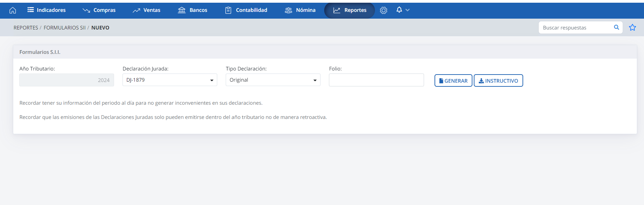Select the Reportes menu tab
The image size is (644, 205).
350,10
